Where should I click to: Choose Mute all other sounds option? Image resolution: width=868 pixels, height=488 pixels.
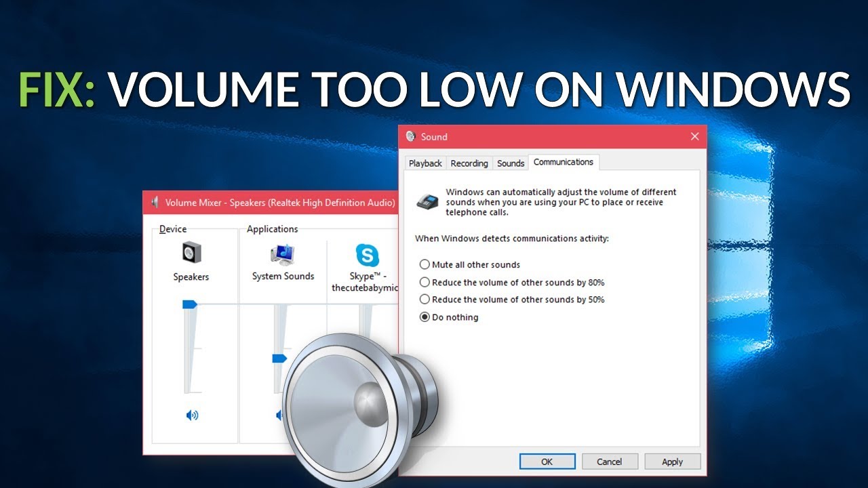click(x=470, y=265)
